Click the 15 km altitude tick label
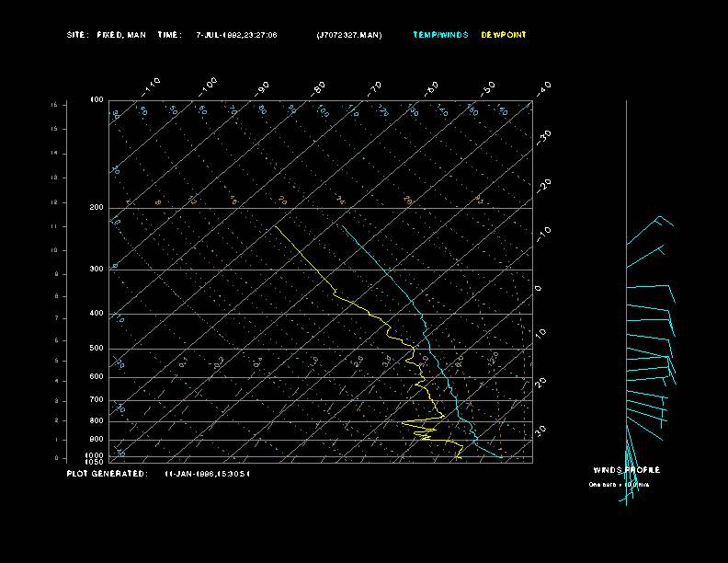Image resolution: width=728 pixels, height=563 pixels. [x=54, y=105]
